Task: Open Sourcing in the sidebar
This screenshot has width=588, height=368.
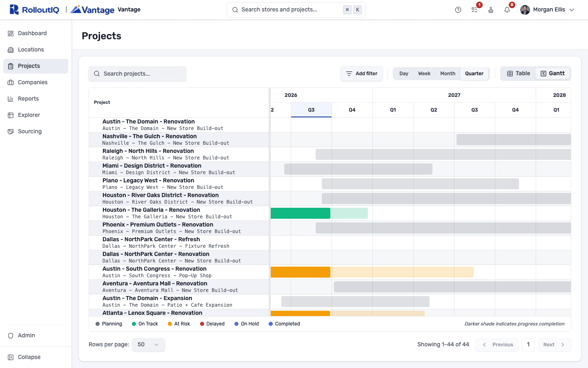Action: coord(36,132)
